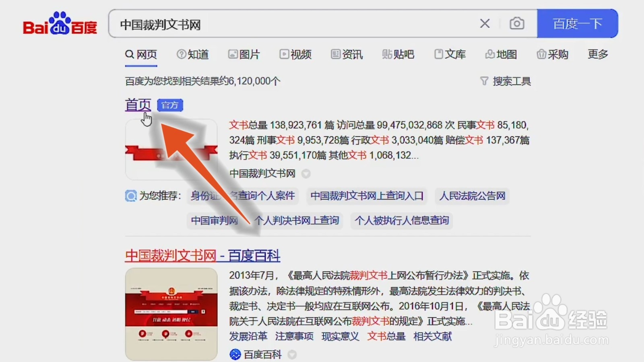Click the 百度百科 source icon
Screen dimensions: 644x362
(x=235, y=354)
